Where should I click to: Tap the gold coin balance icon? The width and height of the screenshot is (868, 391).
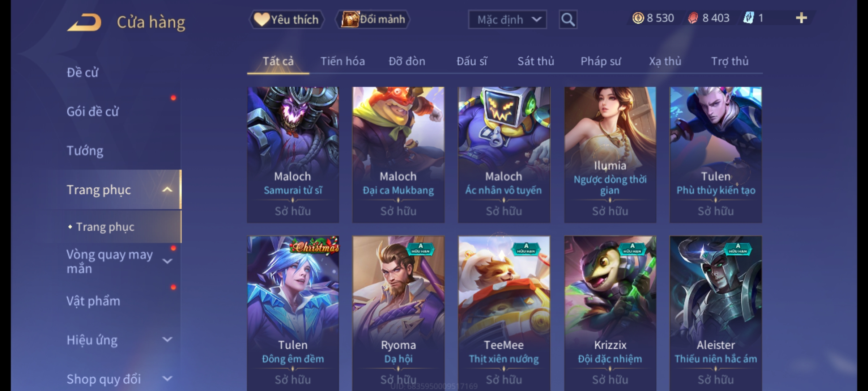pyautogui.click(x=638, y=18)
